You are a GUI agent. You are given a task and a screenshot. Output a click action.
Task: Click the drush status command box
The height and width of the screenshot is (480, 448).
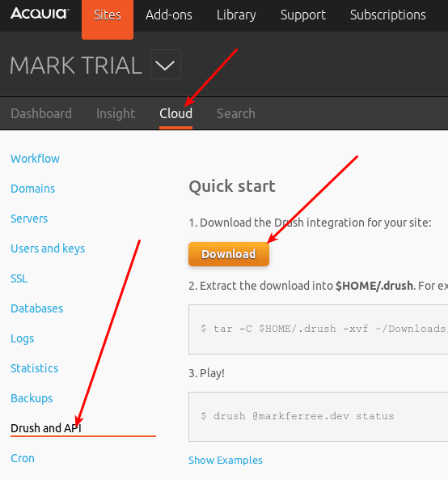pyautogui.click(x=318, y=417)
